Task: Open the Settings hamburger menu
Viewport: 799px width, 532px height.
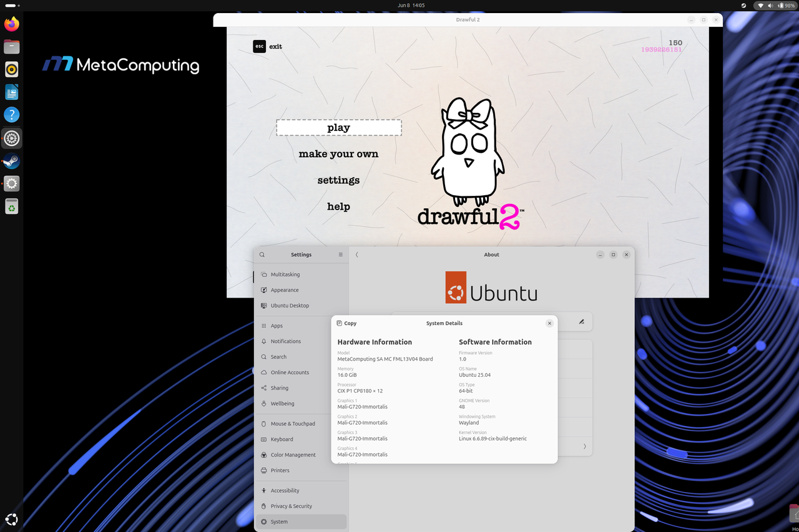Action: coord(341,254)
